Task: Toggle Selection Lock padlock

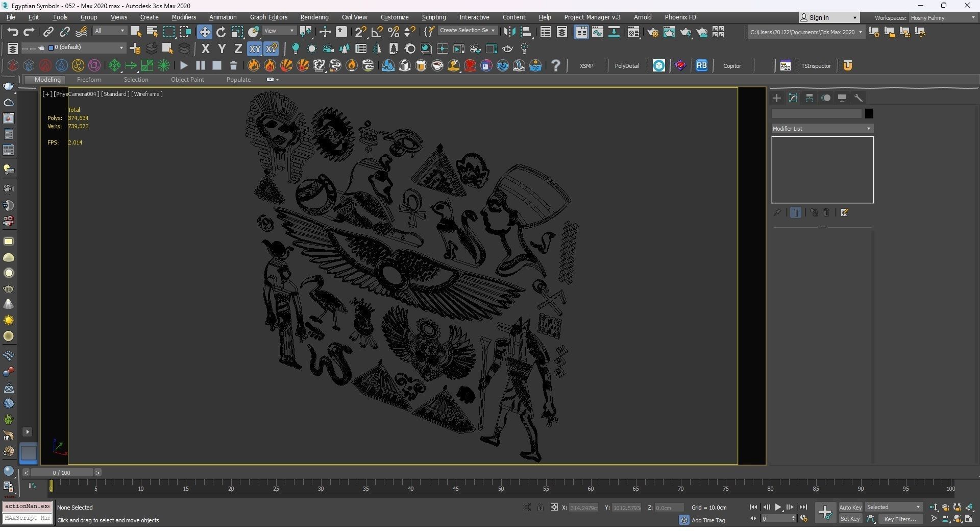Action: (540, 507)
